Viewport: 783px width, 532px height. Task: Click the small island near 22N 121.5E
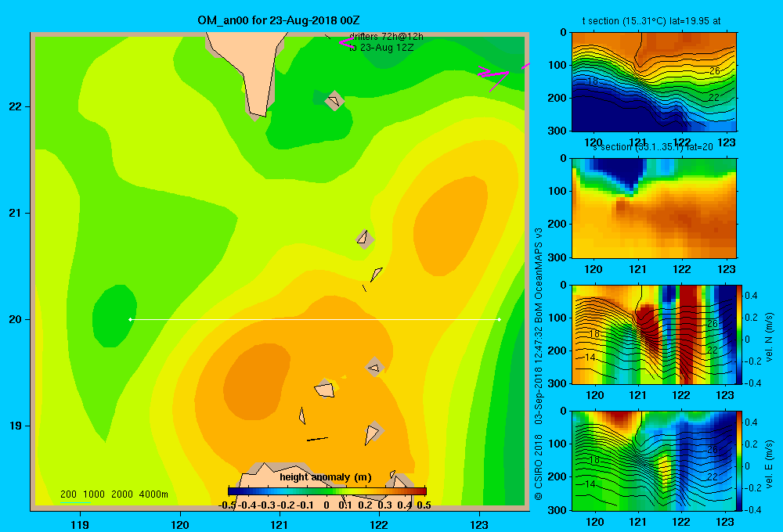click(x=334, y=101)
